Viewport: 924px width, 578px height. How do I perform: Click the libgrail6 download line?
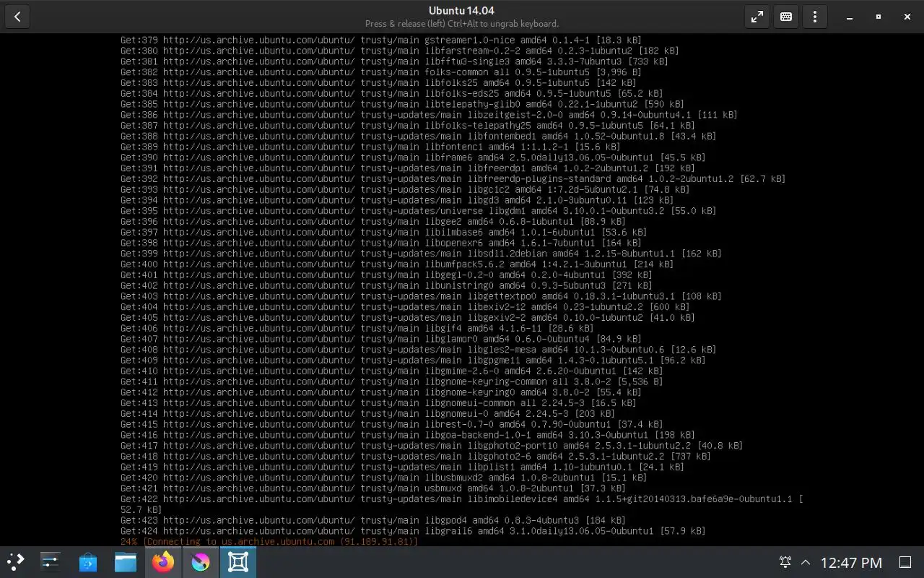click(413, 531)
